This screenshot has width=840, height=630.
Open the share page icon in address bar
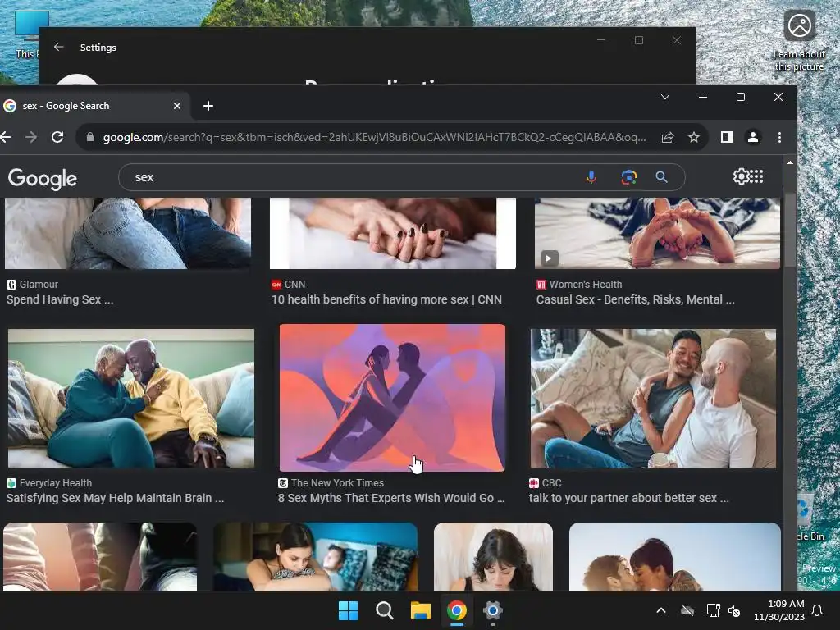pos(668,138)
